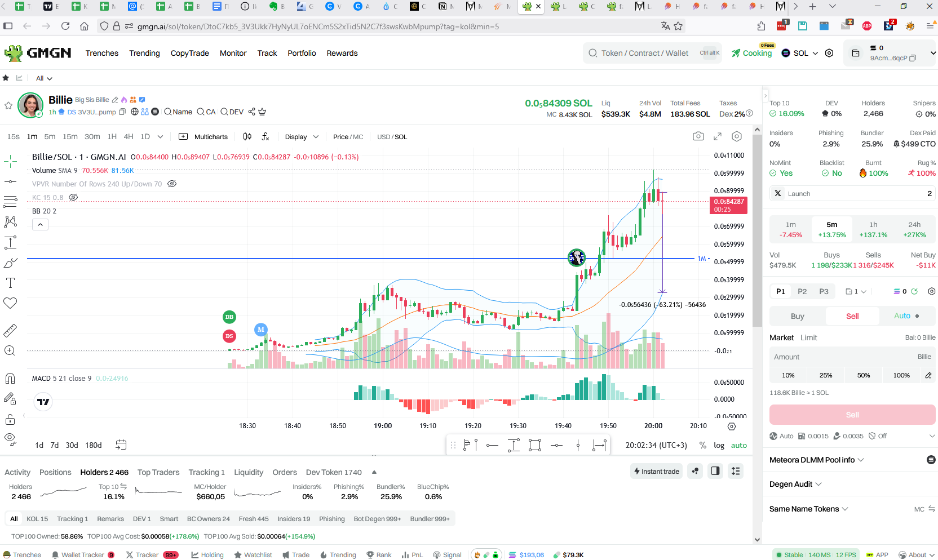Open the indicators fx menu
938x560 pixels.
click(266, 136)
